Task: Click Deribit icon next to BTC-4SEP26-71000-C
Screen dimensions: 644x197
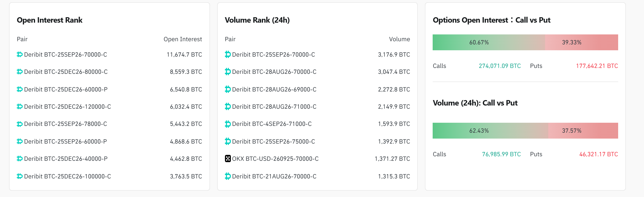Action: [x=228, y=124]
